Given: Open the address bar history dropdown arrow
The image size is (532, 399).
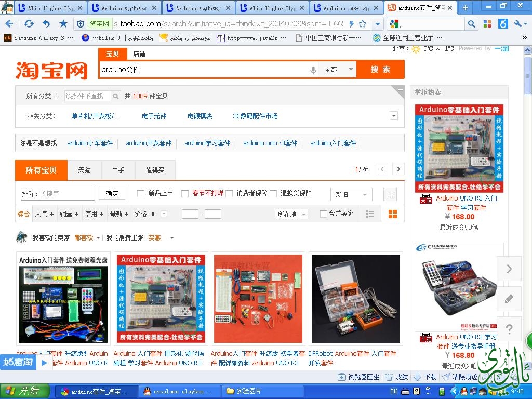Looking at the screenshot, I should [377, 24].
